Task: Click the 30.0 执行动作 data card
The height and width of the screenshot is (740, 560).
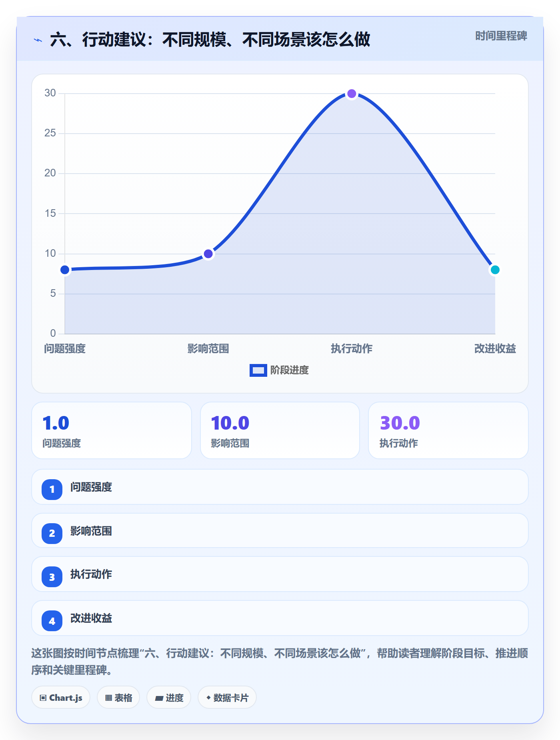Action: pos(448,430)
